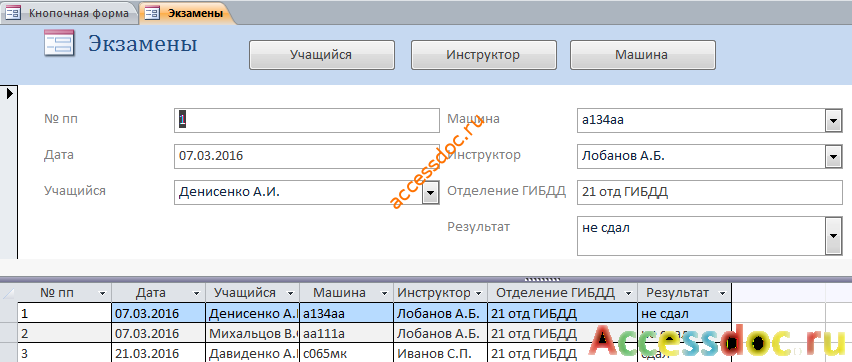The image size is (852, 362).
Task: Select the Экзамены tab
Action: [187, 13]
